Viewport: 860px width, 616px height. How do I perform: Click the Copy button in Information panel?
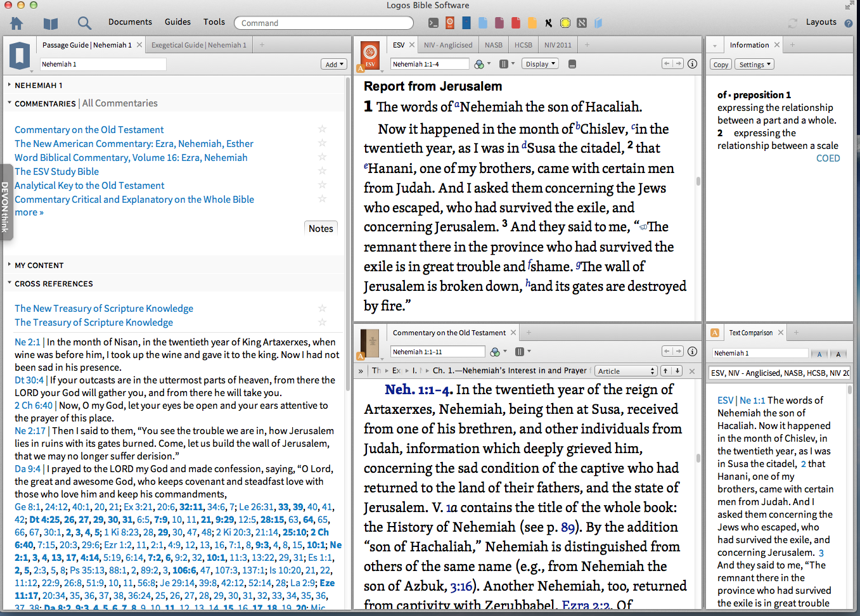(x=721, y=65)
